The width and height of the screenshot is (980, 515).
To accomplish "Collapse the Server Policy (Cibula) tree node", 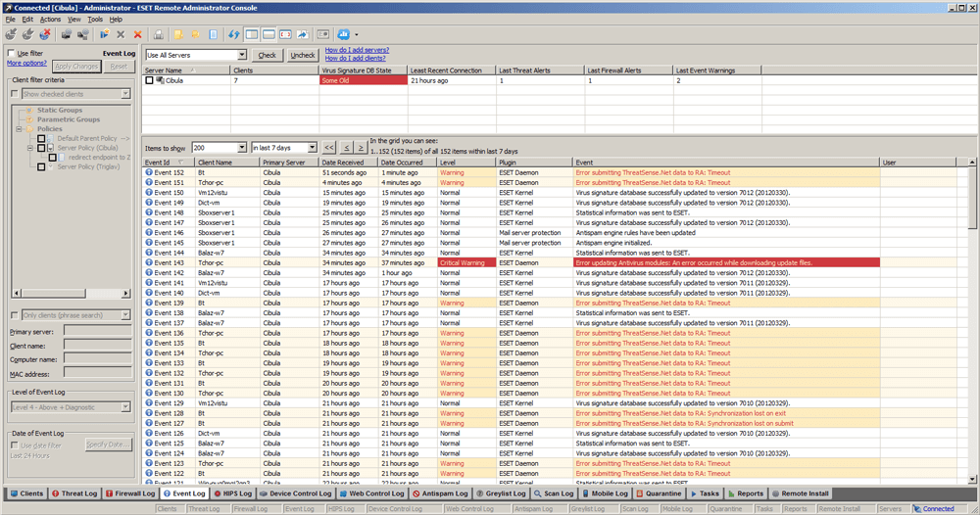I will [x=30, y=148].
